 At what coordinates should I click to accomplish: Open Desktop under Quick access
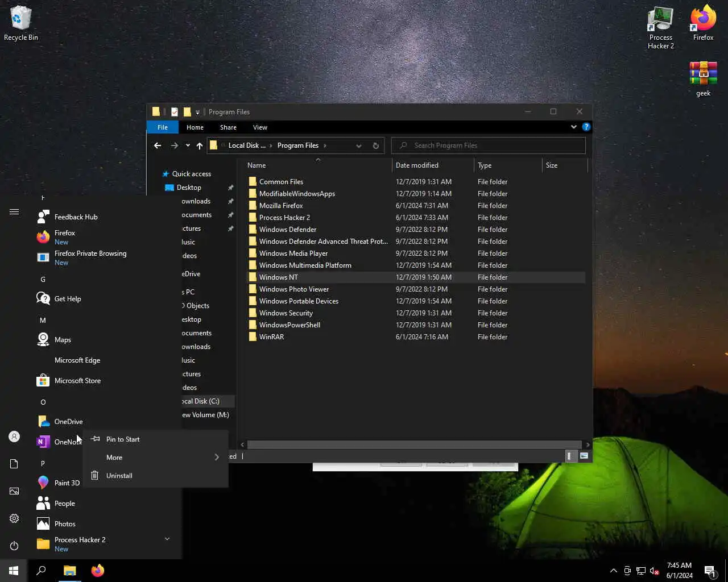[189, 188]
